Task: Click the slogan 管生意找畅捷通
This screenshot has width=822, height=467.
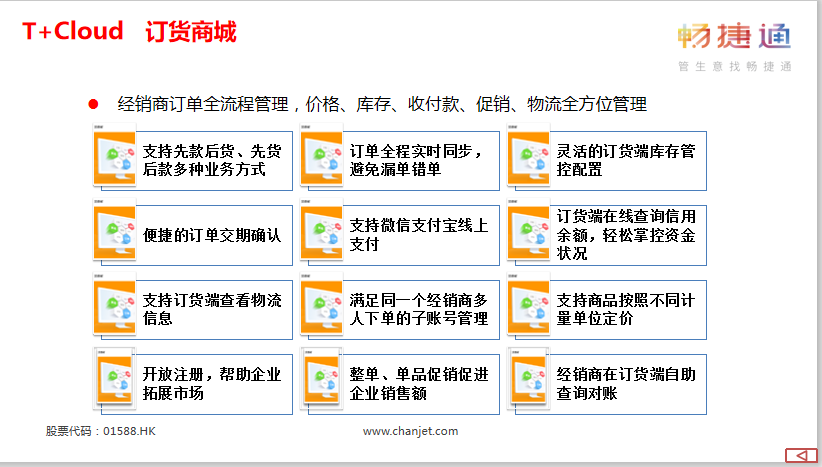Action: click(734, 66)
